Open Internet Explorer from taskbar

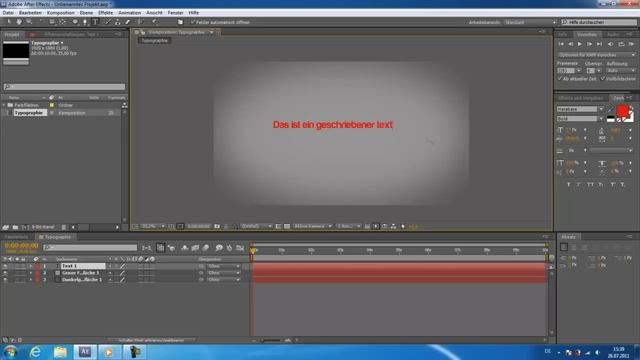click(x=36, y=352)
